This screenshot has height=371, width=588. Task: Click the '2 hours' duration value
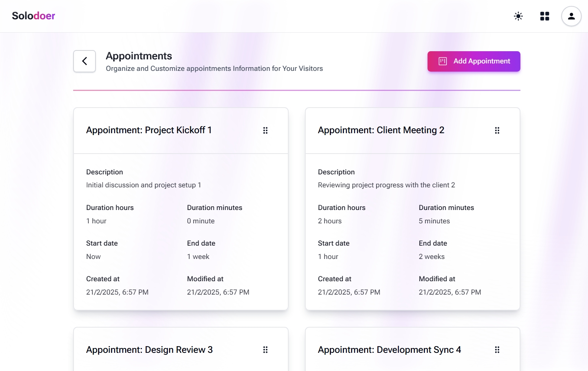point(329,221)
